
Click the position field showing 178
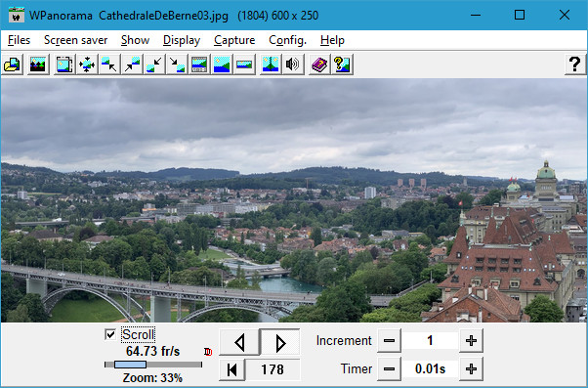click(273, 369)
